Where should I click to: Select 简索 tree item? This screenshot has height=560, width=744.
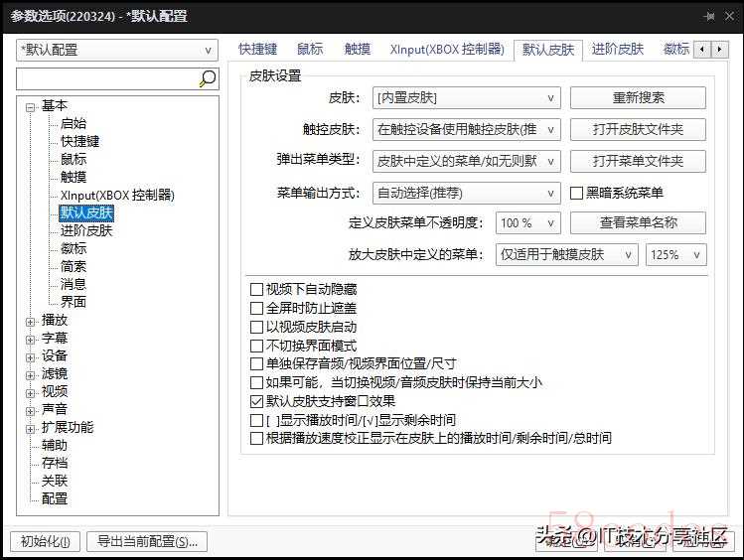[x=74, y=266]
